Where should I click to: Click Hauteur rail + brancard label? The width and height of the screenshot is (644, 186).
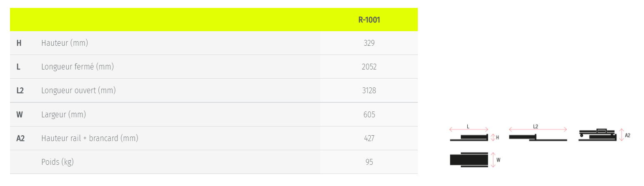(x=90, y=138)
